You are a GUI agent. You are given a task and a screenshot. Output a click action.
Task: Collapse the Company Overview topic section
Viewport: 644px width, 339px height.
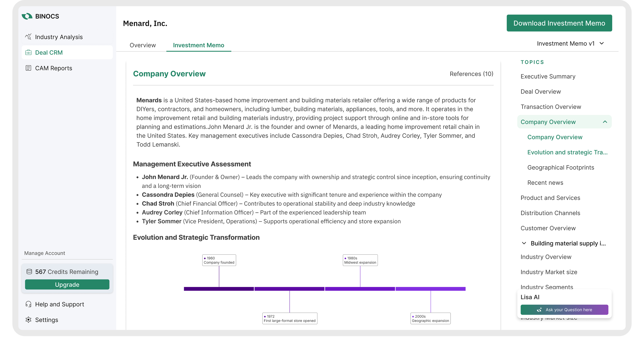pos(605,122)
